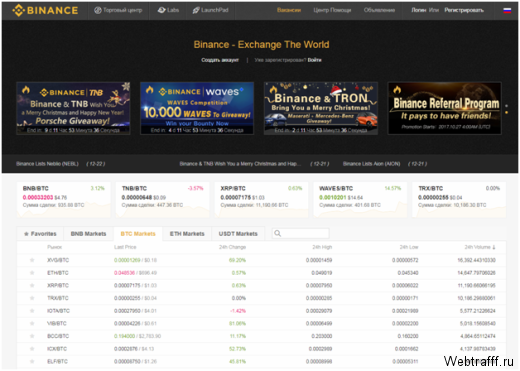Open the Announcements link in header
The image size is (520, 371).
(x=379, y=10)
